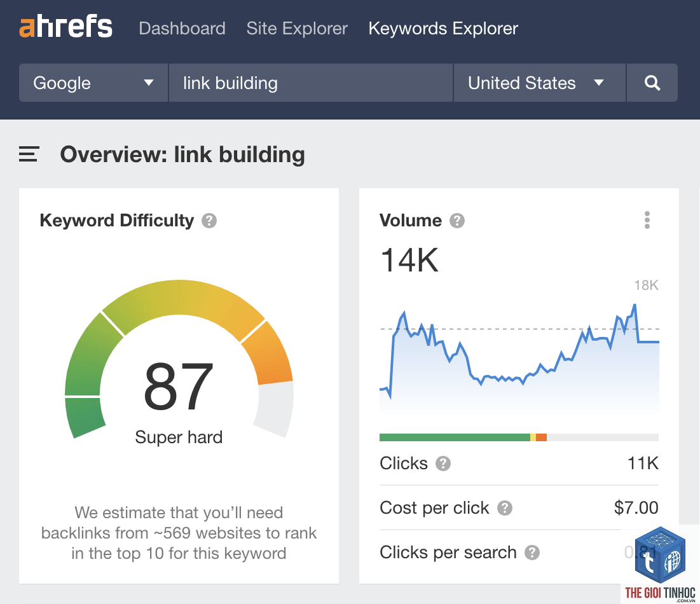Toggle the hamburger sidebar menu icon

(29, 154)
